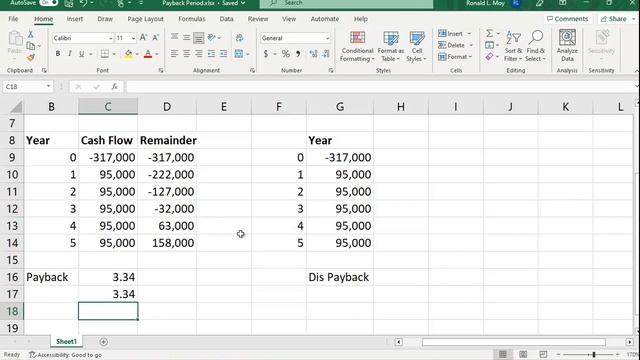Open the Formulas tab
Image resolution: width=640 pixels, height=360 pixels.
click(x=191, y=19)
